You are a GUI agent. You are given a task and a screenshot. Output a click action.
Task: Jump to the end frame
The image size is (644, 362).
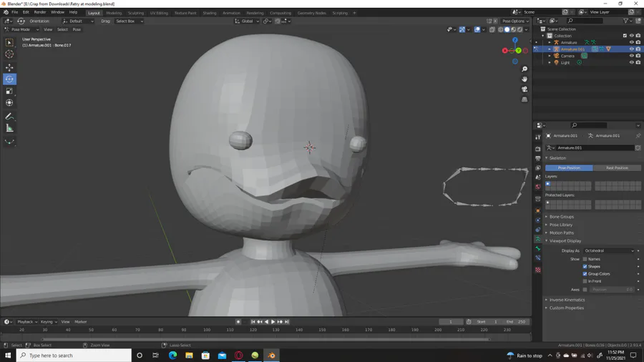[x=287, y=322]
